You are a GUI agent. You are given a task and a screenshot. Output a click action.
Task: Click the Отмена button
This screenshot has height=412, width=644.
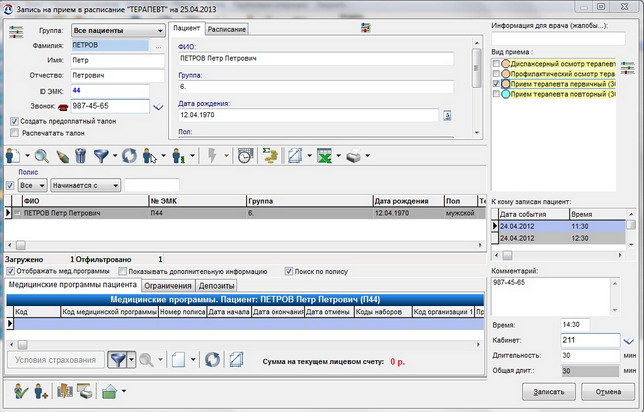pos(608,392)
